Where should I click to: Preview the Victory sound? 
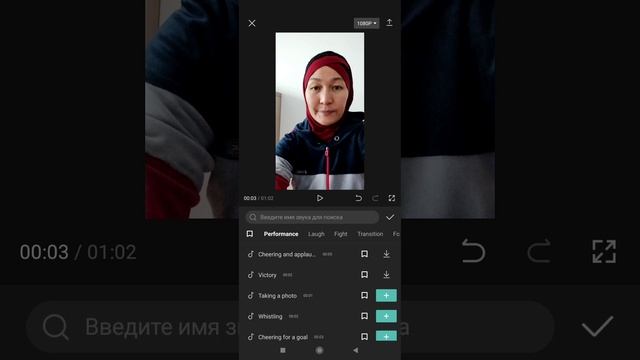pyautogui.click(x=267, y=275)
